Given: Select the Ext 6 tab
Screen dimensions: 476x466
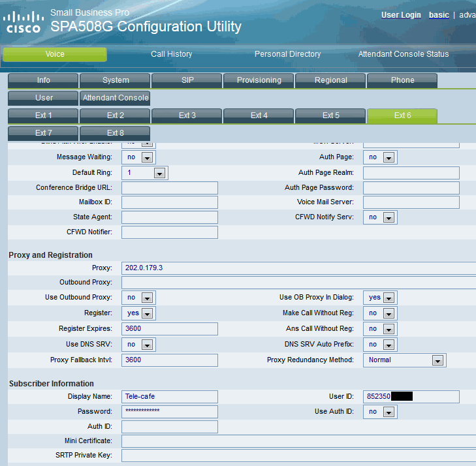Looking at the screenshot, I should click(x=402, y=116).
